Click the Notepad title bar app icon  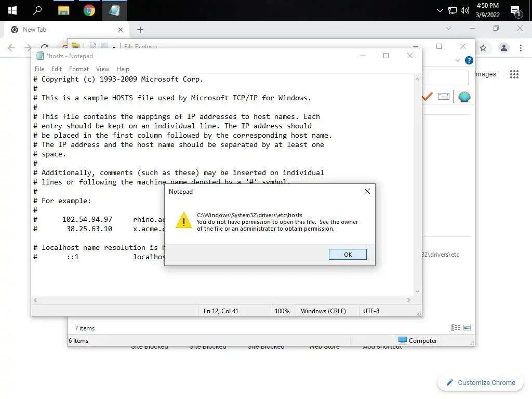[39, 56]
